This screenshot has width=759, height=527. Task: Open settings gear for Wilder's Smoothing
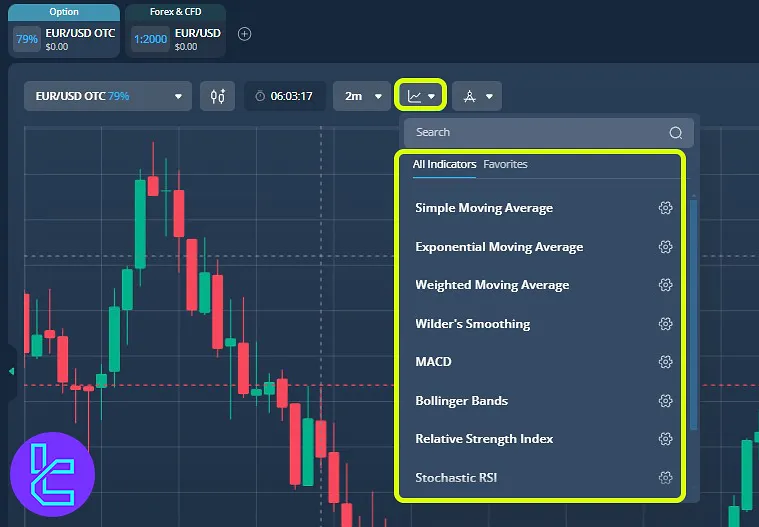[x=666, y=323]
